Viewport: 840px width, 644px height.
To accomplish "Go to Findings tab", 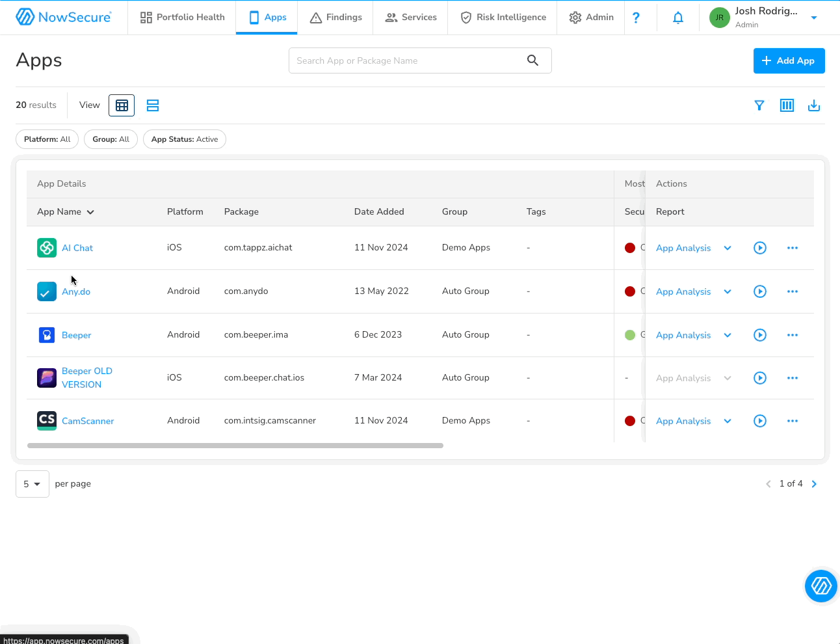I will pos(335,18).
